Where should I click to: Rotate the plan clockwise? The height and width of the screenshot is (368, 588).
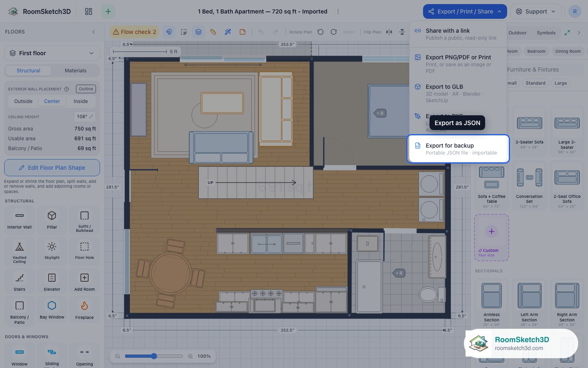pos(334,32)
